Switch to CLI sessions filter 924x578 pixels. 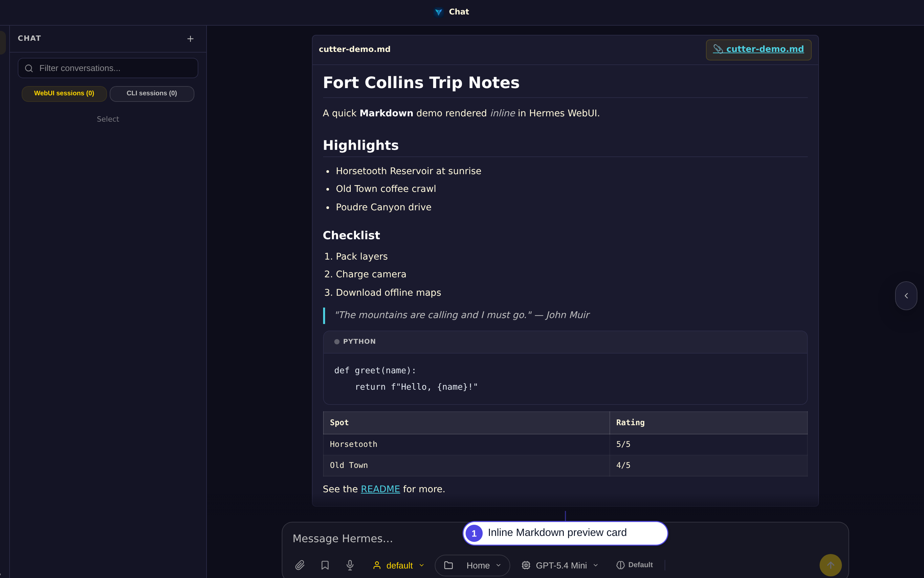pyautogui.click(x=152, y=94)
